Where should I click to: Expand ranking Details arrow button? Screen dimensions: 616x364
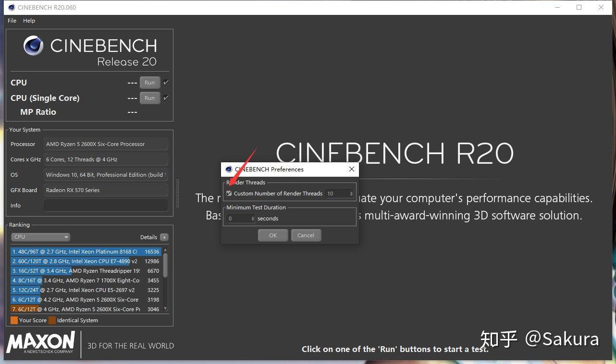[x=164, y=237]
